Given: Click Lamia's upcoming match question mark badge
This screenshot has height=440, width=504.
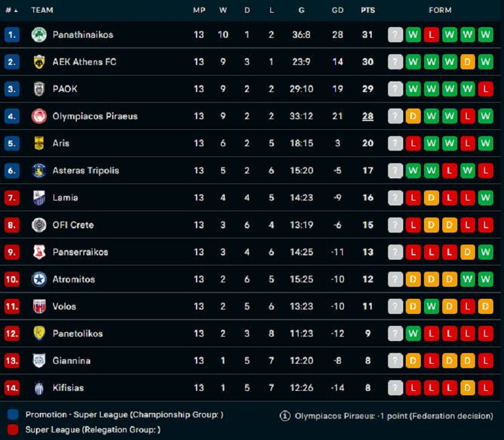Looking at the screenshot, I should [395, 198].
